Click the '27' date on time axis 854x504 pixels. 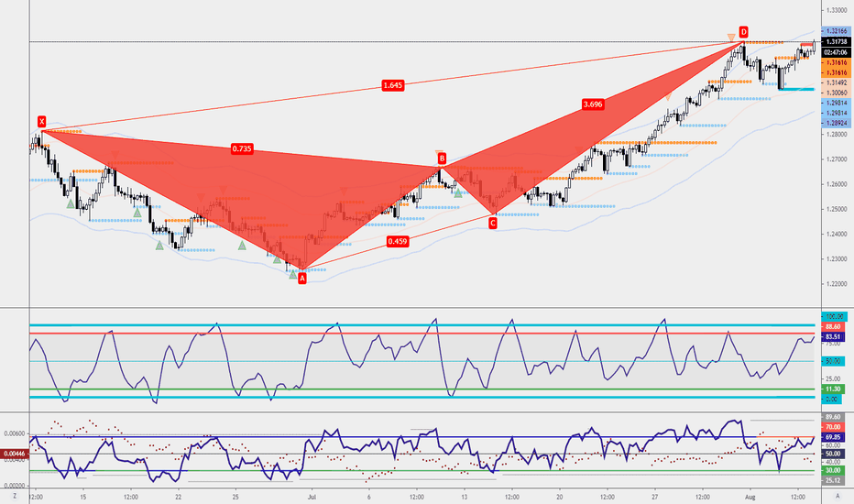(654, 497)
